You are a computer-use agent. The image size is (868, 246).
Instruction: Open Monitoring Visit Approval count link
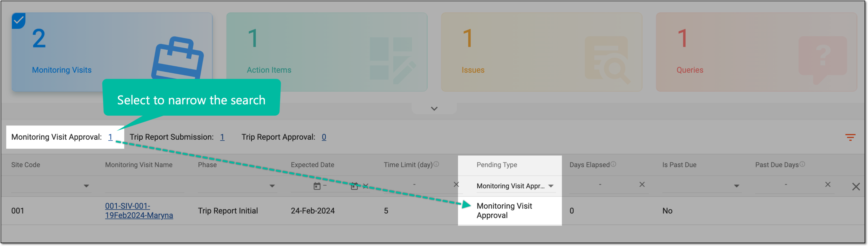coord(110,137)
